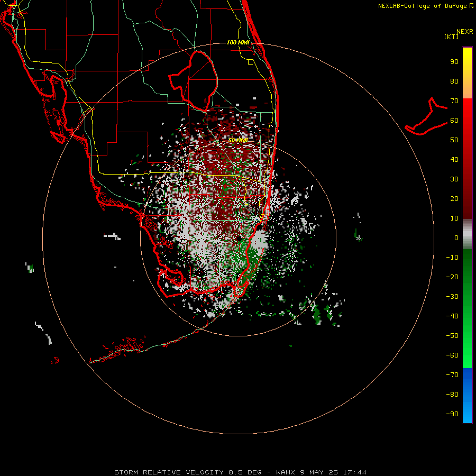Viewport: 476px width, 476px height.
Task: Click the -10 value on velocity scale
Action: tap(452, 258)
